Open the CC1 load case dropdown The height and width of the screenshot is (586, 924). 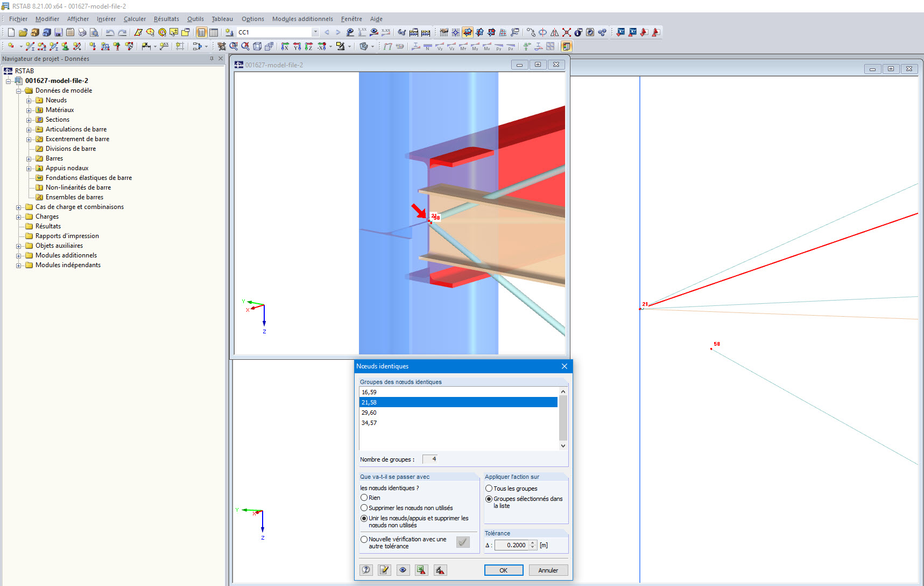pyautogui.click(x=315, y=32)
